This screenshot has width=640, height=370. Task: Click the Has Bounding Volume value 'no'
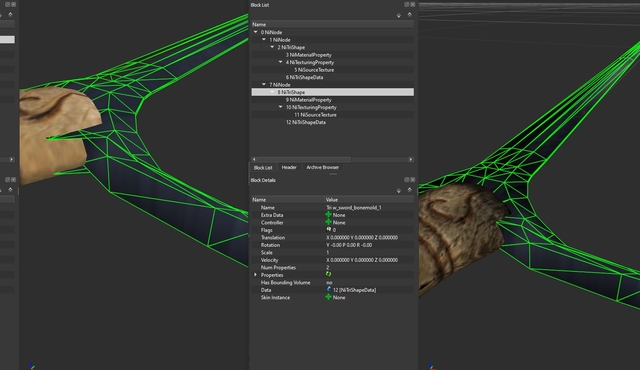point(329,282)
